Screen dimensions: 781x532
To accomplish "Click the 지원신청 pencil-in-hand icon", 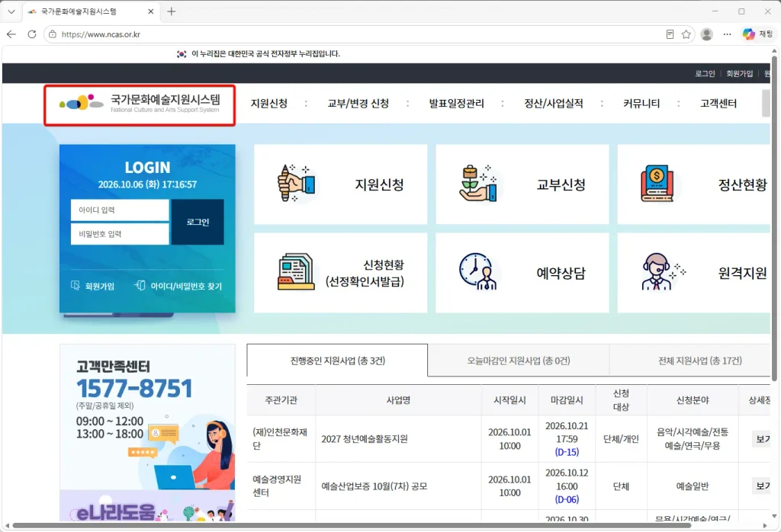I will [296, 183].
